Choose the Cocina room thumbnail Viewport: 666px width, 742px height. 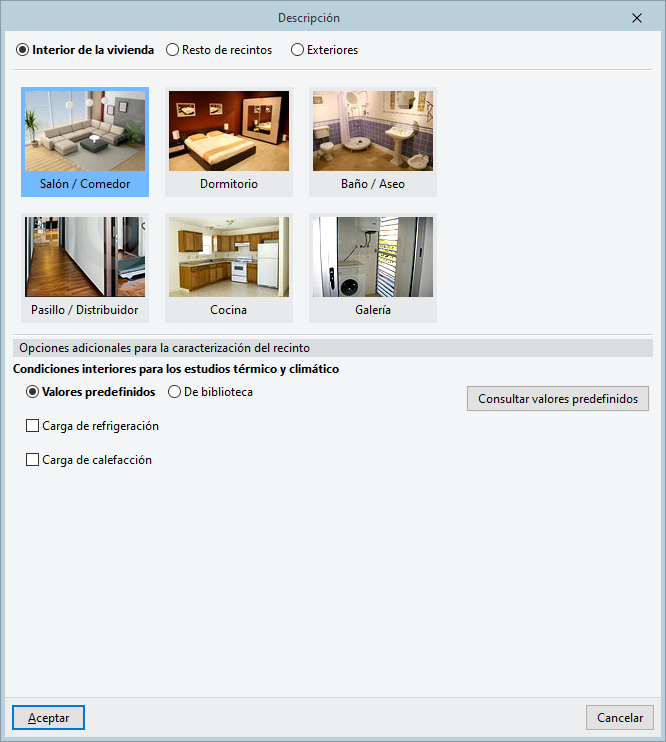229,267
